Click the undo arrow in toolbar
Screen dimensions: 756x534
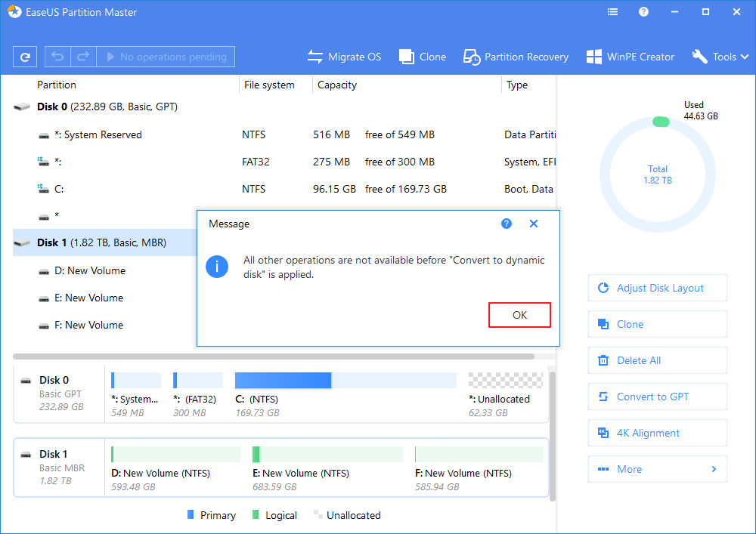57,57
